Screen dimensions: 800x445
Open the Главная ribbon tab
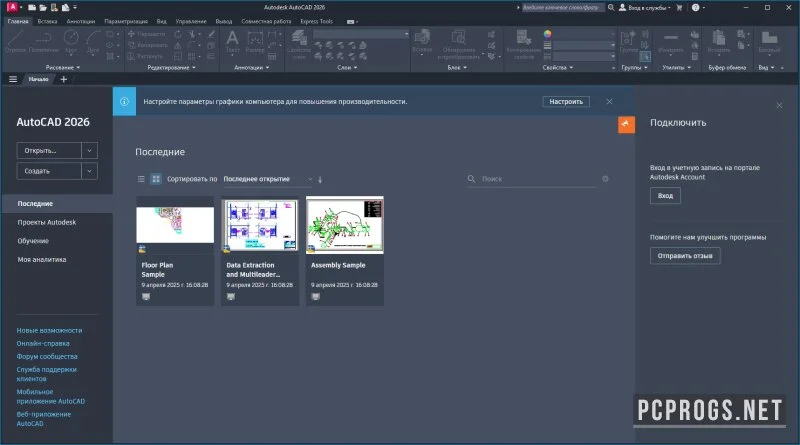[18, 21]
